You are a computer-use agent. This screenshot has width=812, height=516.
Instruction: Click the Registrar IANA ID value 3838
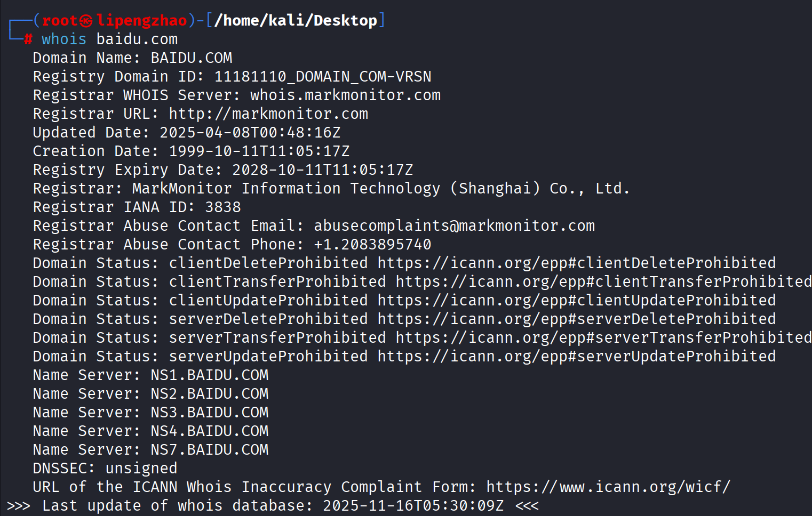coord(223,207)
